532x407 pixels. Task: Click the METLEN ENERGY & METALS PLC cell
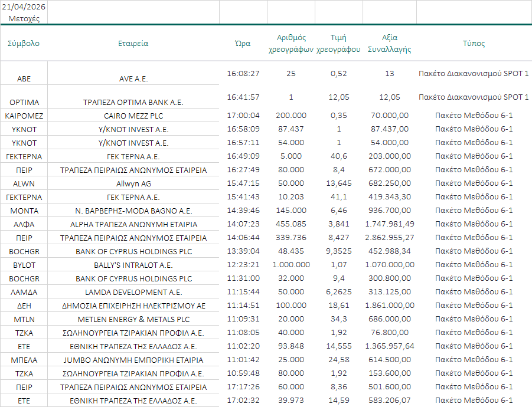(133, 319)
